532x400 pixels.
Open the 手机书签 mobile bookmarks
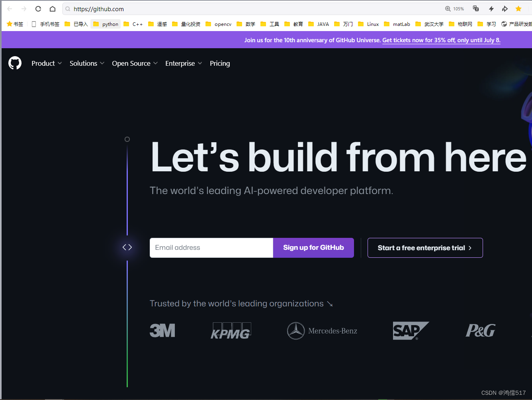pyautogui.click(x=45, y=24)
